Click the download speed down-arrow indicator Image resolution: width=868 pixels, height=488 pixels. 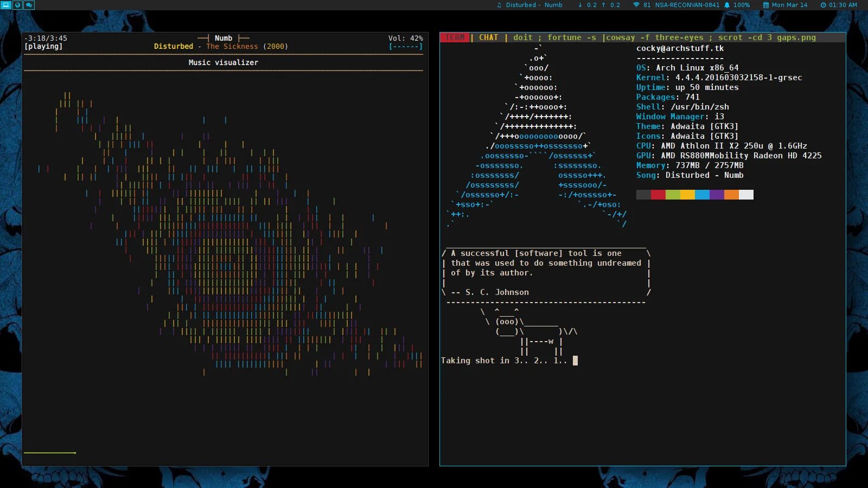[x=580, y=5]
